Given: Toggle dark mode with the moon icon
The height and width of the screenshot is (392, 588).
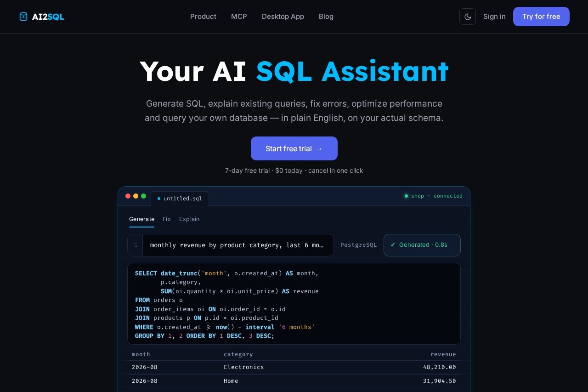Looking at the screenshot, I should pyautogui.click(x=468, y=17).
